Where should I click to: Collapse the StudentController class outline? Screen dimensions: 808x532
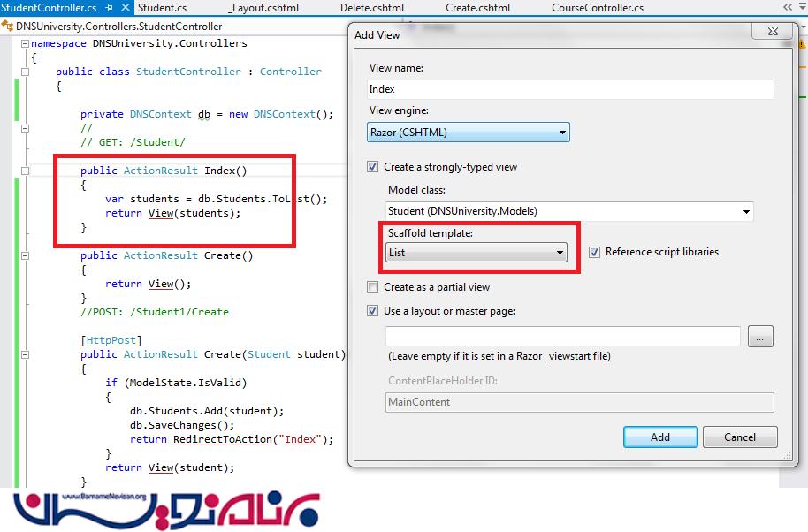25,72
